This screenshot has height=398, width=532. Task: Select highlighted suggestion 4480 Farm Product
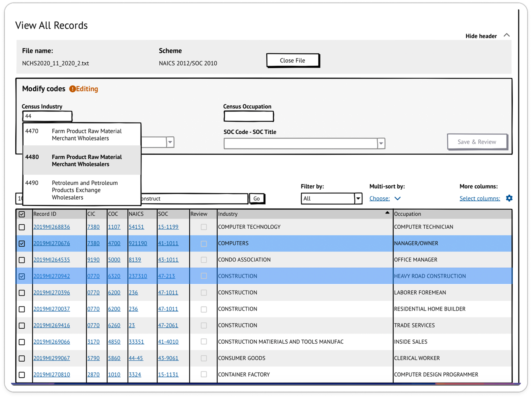pyautogui.click(x=82, y=160)
